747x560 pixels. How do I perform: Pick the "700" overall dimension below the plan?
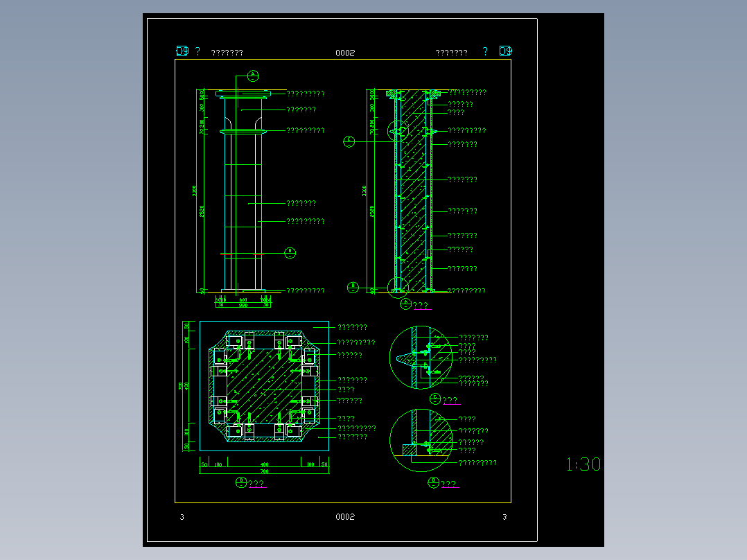[x=264, y=471]
